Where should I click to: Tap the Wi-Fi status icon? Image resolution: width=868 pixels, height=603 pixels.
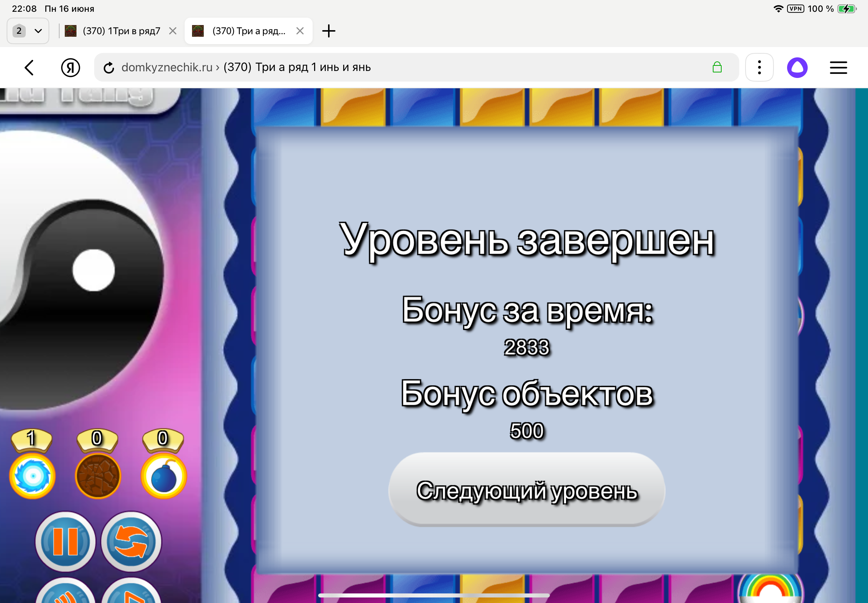[778, 9]
